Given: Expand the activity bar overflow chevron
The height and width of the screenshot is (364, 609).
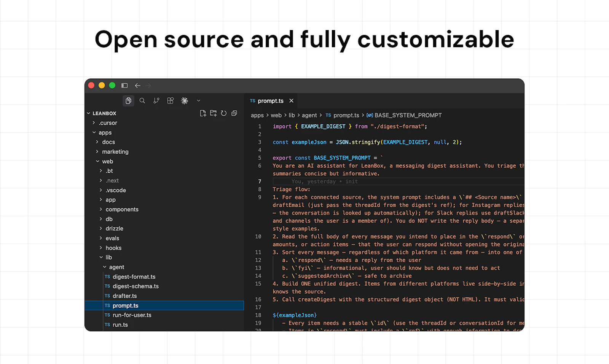Looking at the screenshot, I should [199, 101].
